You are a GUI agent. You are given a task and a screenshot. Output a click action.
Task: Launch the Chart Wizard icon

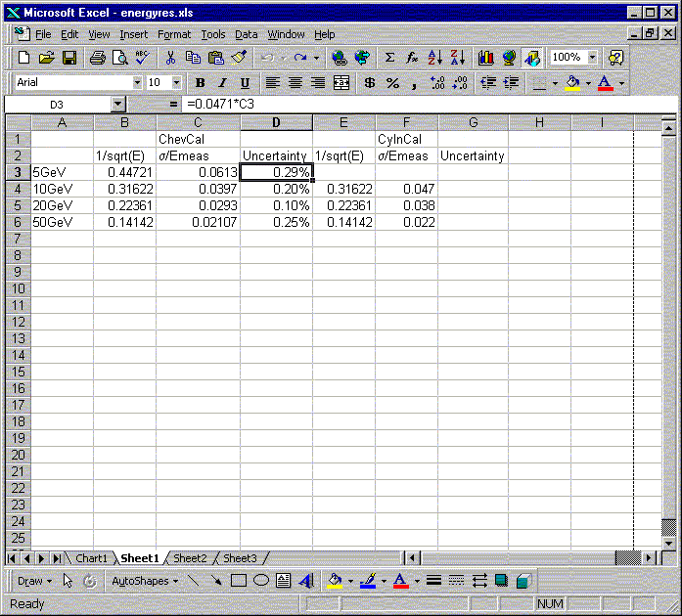click(486, 58)
